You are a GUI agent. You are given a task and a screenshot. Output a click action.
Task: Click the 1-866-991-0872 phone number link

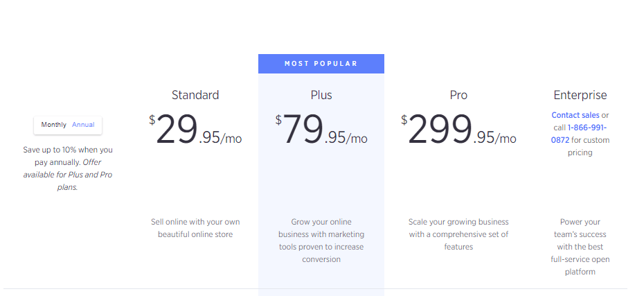pyautogui.click(x=579, y=134)
